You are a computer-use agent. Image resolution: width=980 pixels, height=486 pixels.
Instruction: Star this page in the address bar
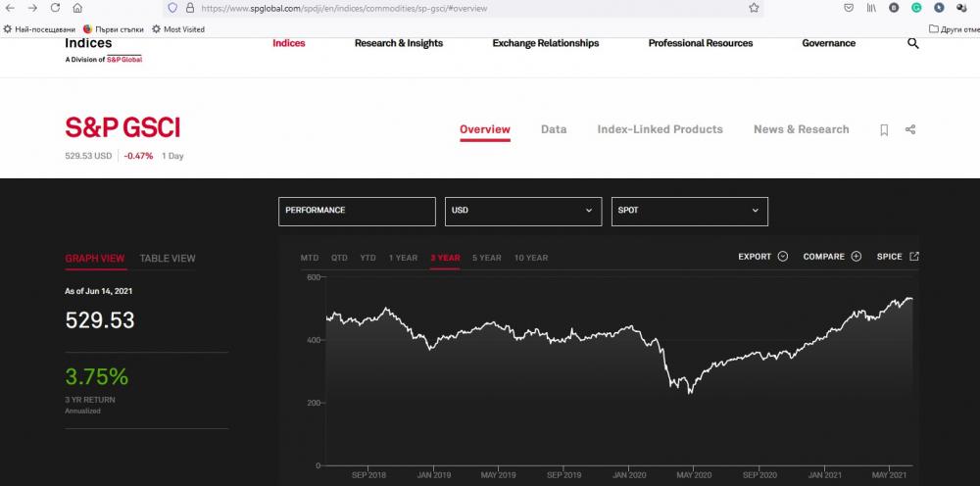coord(754,8)
